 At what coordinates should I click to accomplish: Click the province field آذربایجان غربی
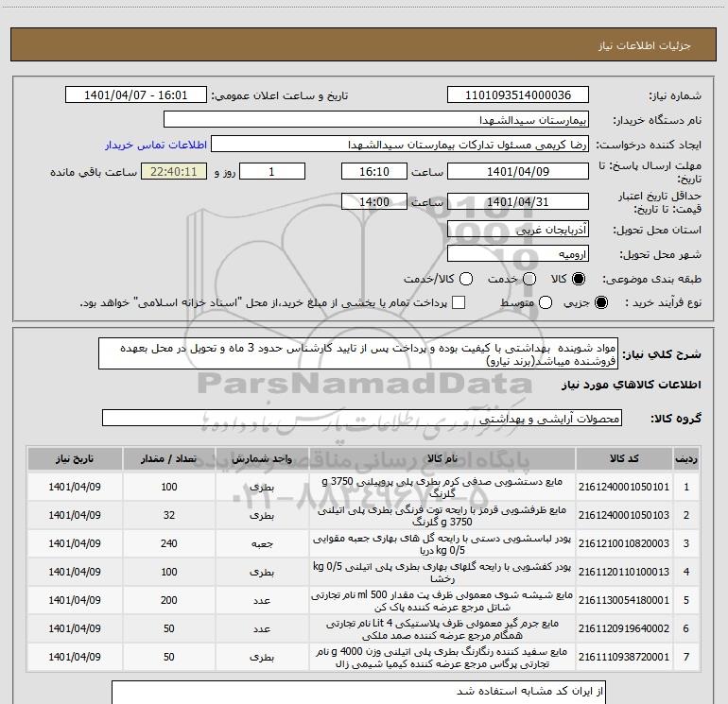[518, 230]
